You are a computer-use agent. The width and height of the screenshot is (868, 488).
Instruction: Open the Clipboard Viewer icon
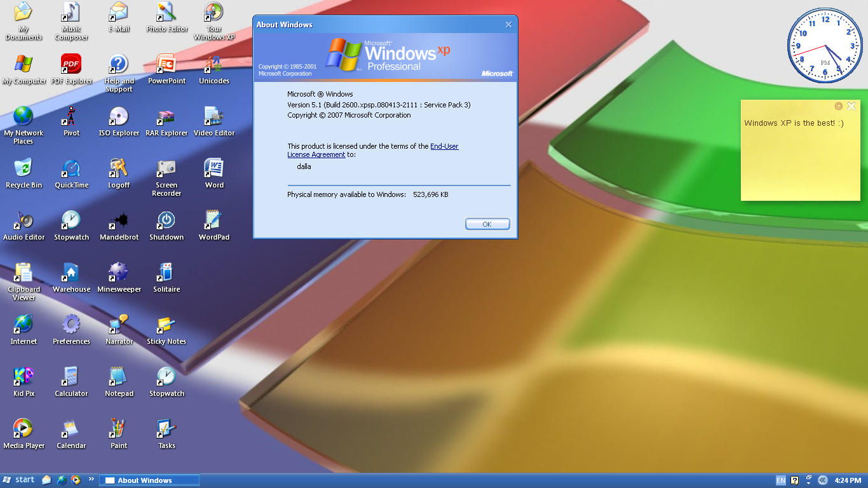point(24,281)
